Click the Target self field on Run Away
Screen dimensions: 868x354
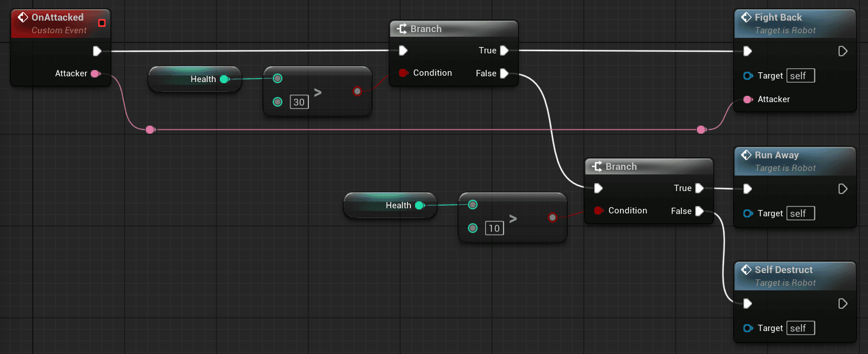click(x=800, y=213)
